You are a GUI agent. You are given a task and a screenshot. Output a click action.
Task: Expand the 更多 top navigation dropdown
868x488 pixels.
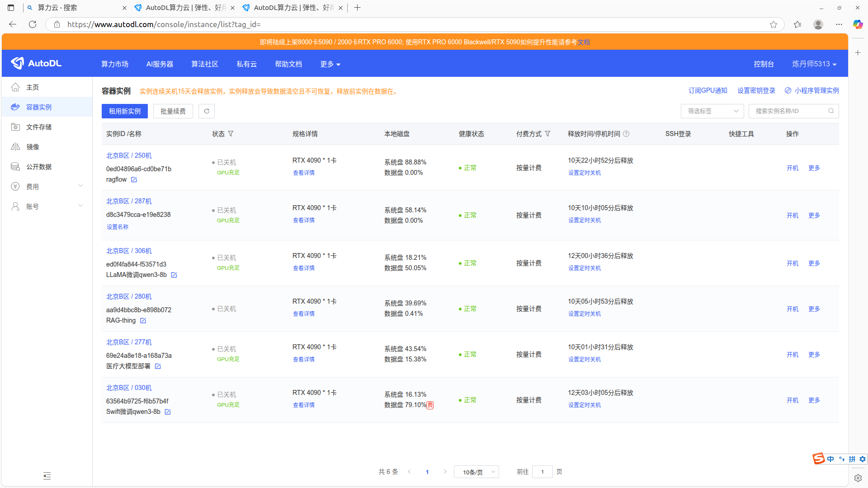point(330,64)
